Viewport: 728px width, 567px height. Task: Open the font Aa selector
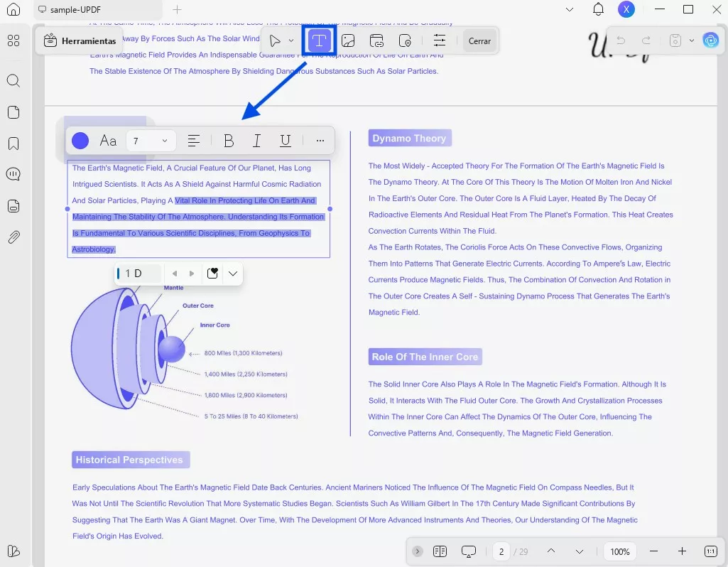108,141
